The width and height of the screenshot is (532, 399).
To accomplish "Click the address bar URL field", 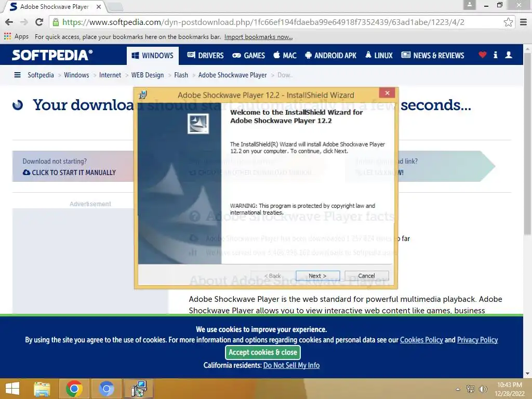I will point(282,22).
